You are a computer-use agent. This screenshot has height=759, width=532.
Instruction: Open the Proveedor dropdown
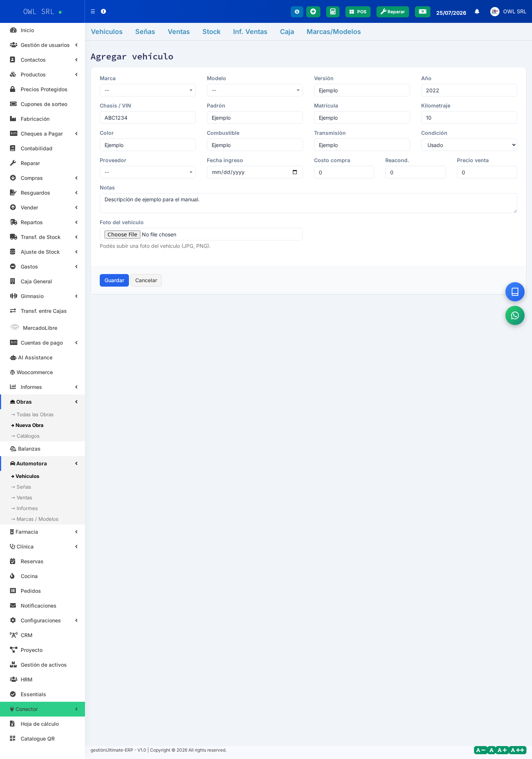(x=148, y=172)
